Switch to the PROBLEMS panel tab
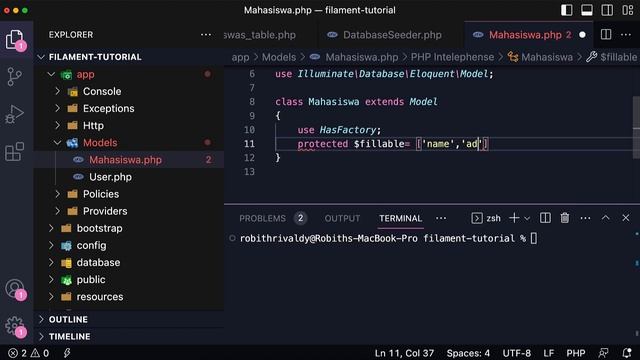Image resolution: width=640 pixels, height=360 pixels. [x=262, y=218]
